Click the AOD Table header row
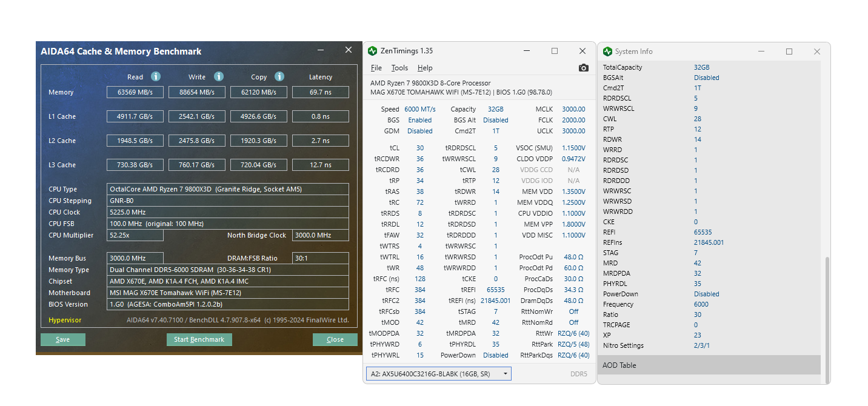 [x=709, y=365]
